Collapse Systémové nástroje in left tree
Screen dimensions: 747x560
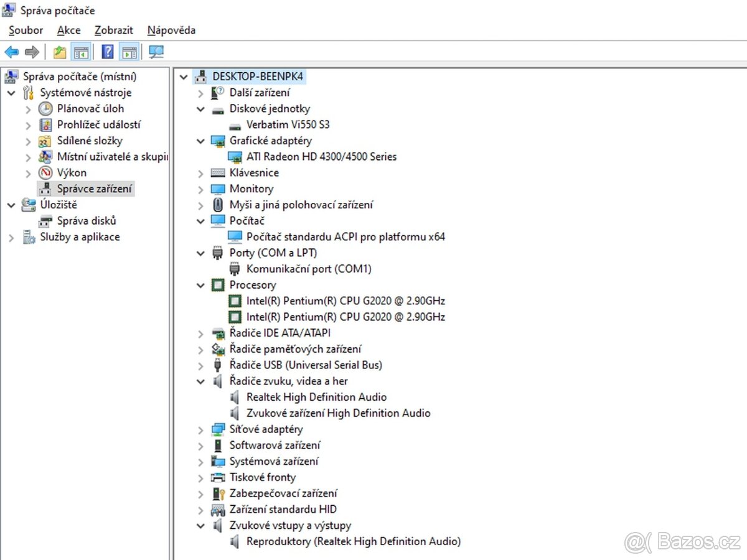[11, 93]
